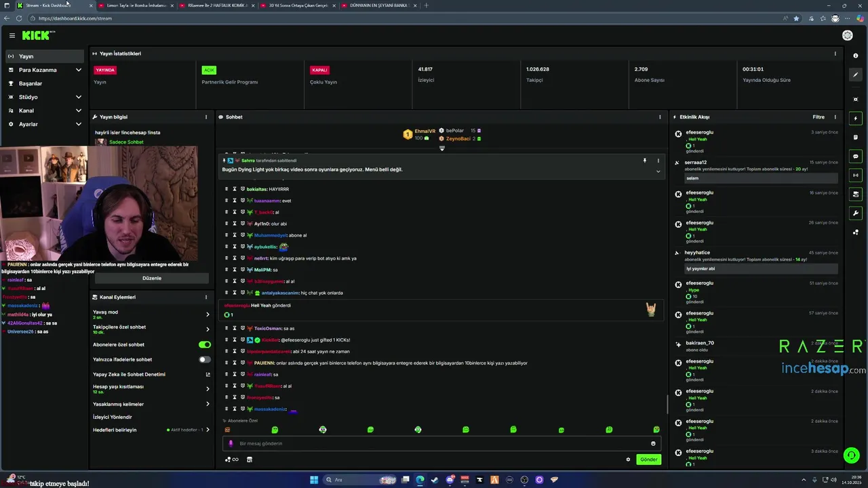Click the first green quick emote
This screenshot has height=488, width=868.
275,430
